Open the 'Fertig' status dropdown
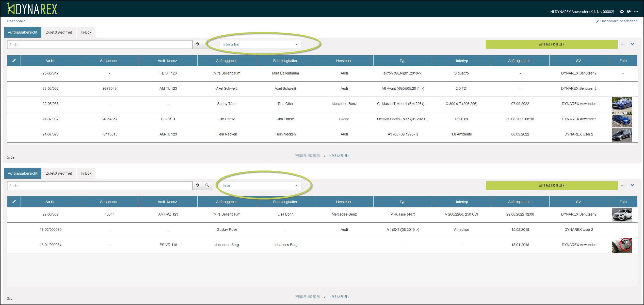Viewport: 644px width, 305px height. (260, 186)
